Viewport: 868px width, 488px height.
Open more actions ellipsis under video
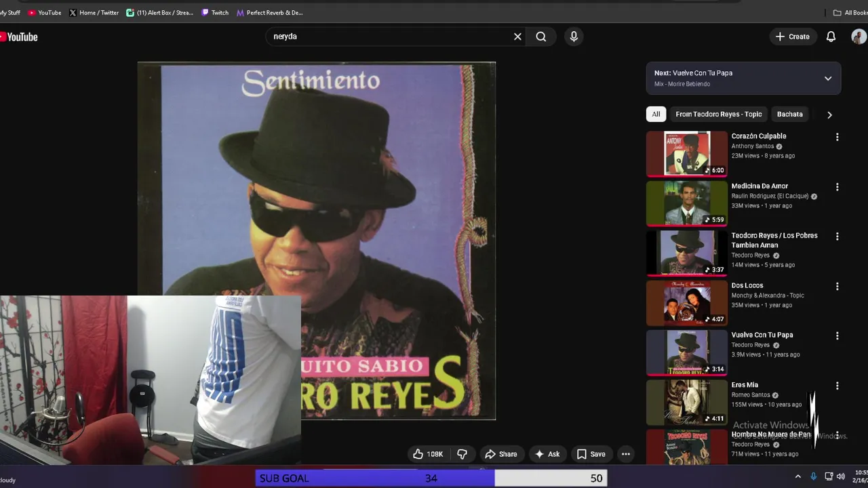(626, 454)
